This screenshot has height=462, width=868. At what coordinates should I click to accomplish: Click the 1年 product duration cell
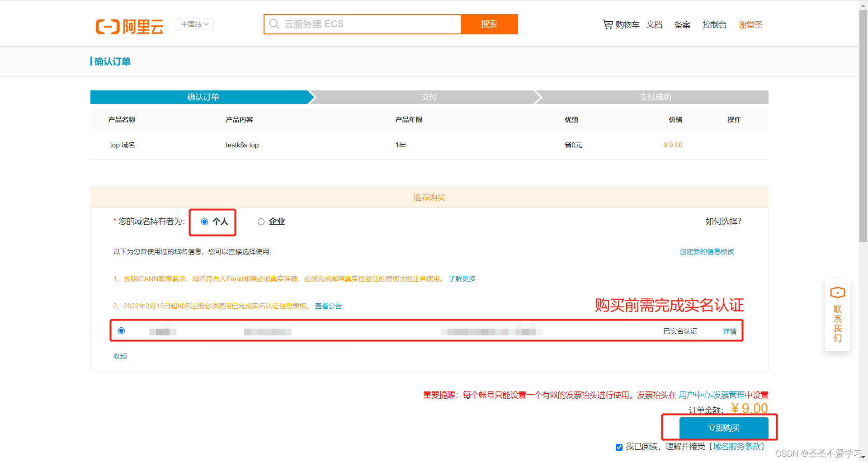[x=401, y=145]
